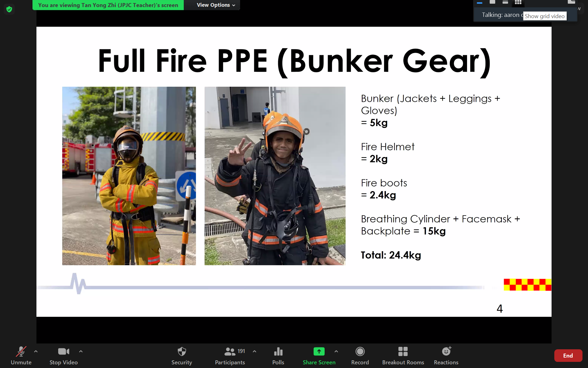
Task: Expand the Share Screen options arrow
Action: (x=336, y=351)
